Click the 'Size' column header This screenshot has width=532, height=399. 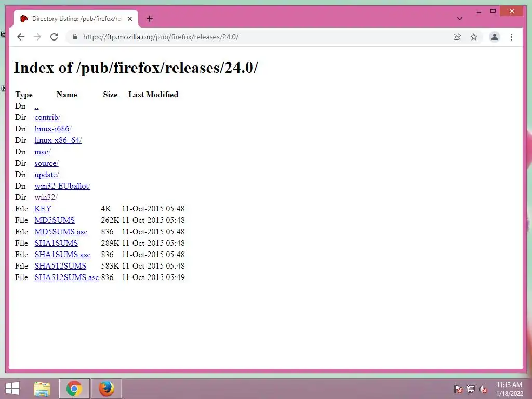[110, 95]
